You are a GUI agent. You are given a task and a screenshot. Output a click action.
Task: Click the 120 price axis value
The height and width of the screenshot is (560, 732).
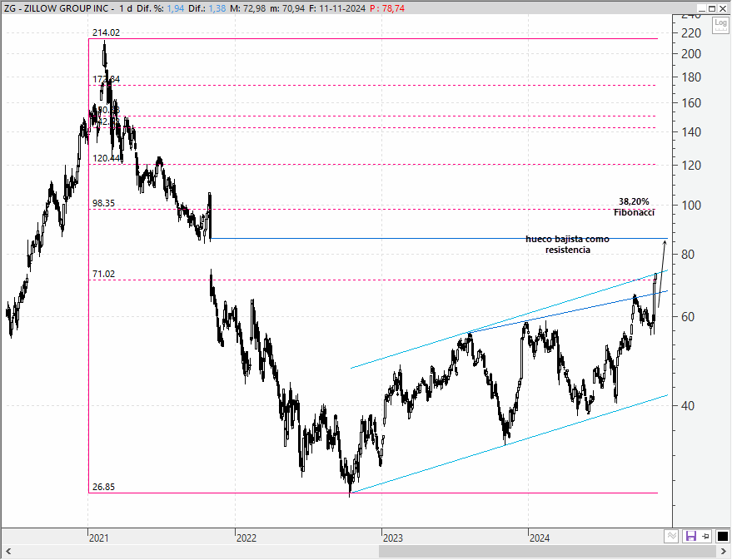click(691, 166)
